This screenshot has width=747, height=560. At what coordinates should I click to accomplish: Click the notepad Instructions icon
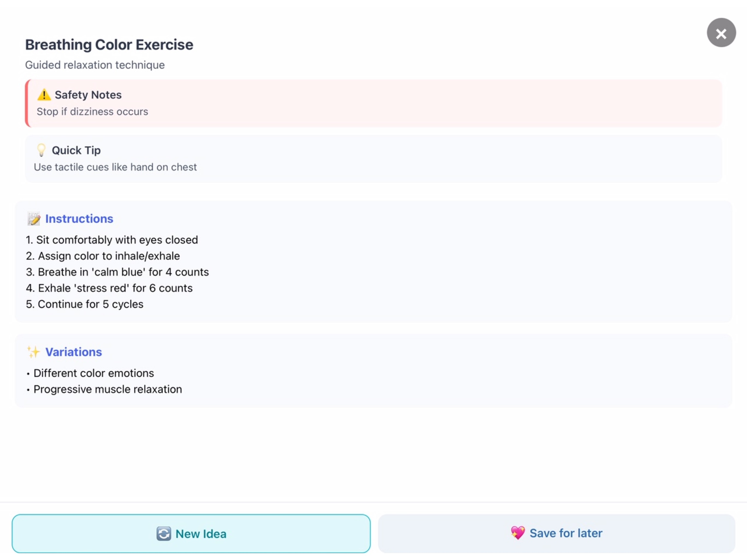tap(34, 218)
